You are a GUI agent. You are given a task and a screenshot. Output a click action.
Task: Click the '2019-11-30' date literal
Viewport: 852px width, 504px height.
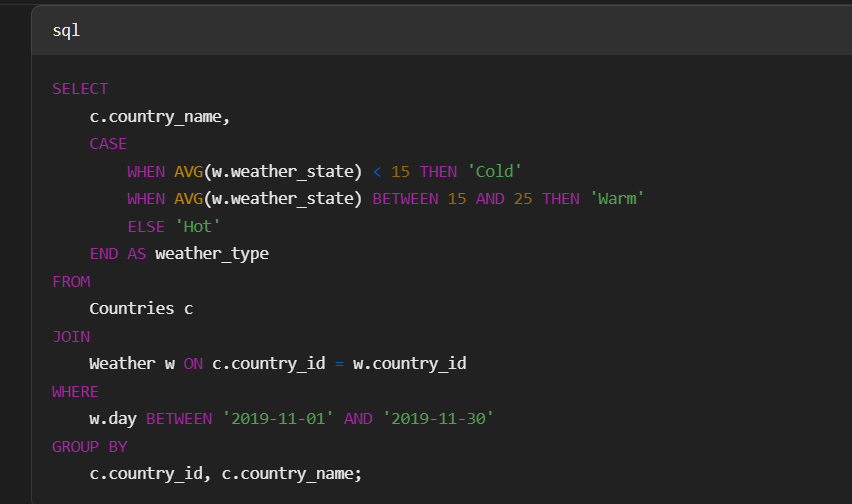click(438, 419)
